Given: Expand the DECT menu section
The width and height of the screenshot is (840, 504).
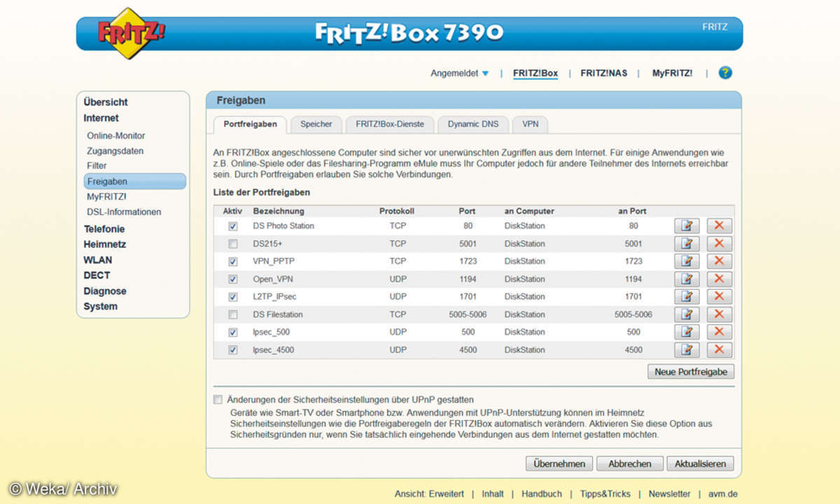Looking at the screenshot, I should [x=97, y=275].
